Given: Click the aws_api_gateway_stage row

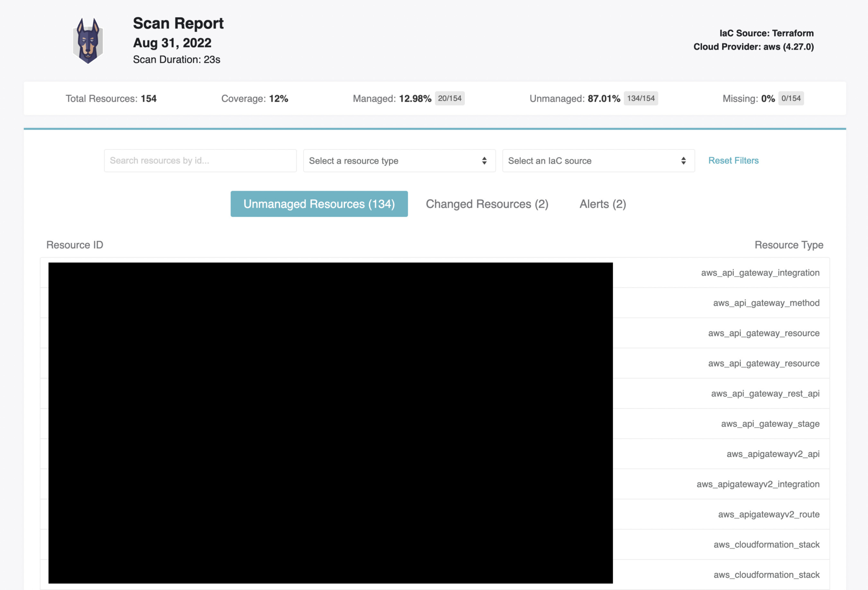Looking at the screenshot, I should 770,424.
